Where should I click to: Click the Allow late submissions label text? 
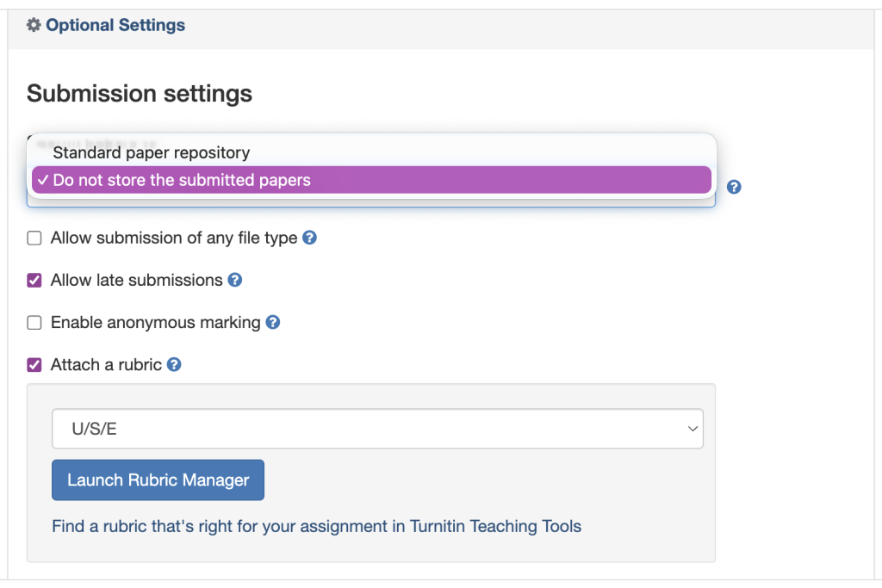tap(137, 281)
